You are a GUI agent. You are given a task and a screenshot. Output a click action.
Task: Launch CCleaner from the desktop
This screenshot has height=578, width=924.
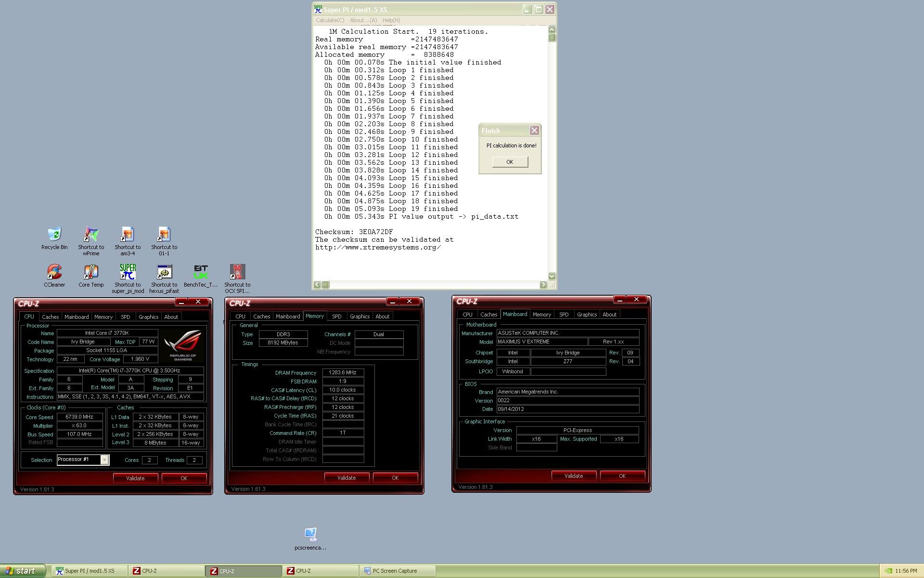pyautogui.click(x=54, y=276)
